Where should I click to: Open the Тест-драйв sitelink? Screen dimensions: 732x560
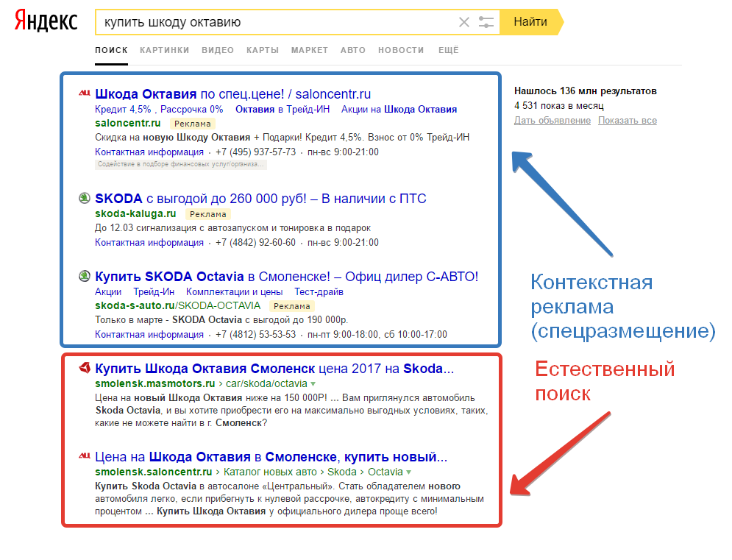pyautogui.click(x=319, y=292)
